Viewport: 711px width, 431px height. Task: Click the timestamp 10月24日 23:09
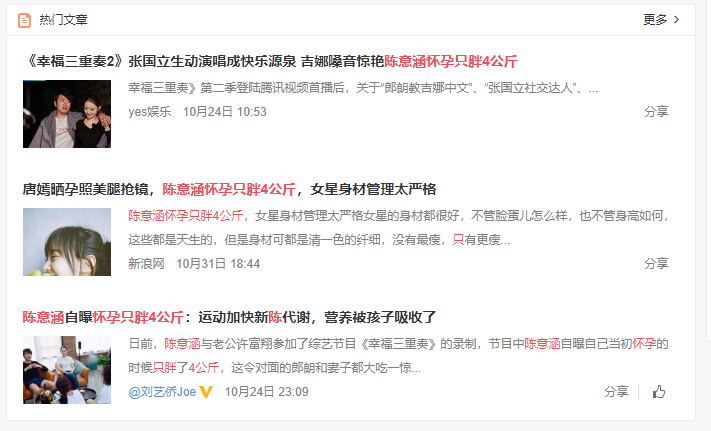point(267,392)
